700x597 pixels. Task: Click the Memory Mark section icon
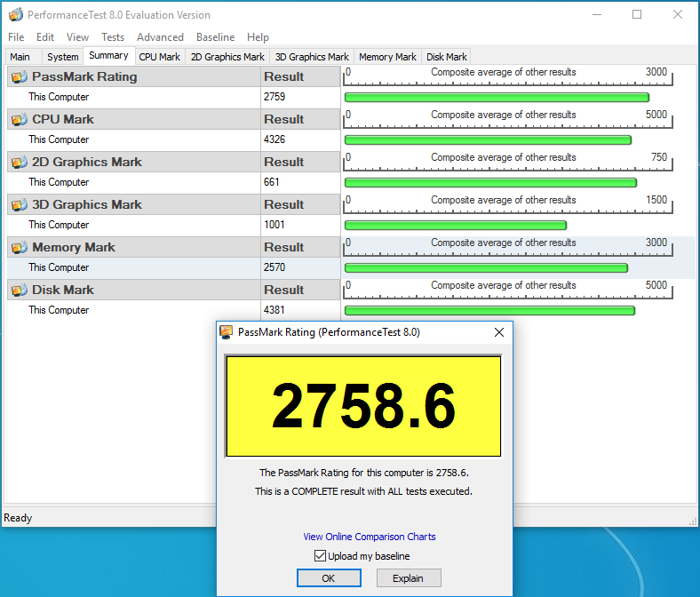[x=20, y=247]
